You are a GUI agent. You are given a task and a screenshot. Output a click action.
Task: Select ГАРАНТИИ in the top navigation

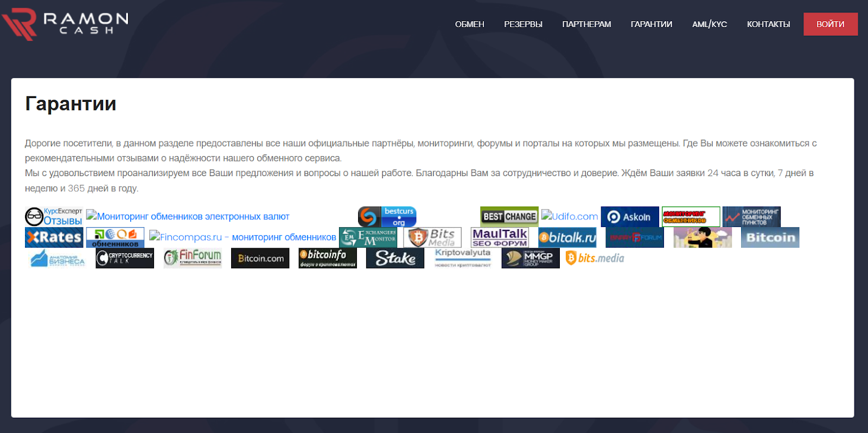(x=652, y=24)
